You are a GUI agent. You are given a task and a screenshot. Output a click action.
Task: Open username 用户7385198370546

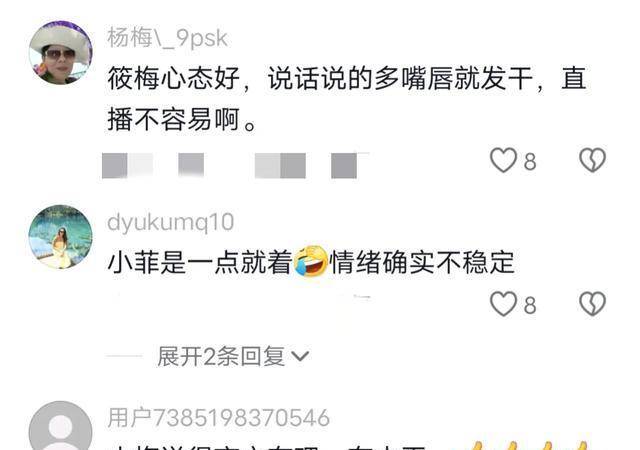219,418
